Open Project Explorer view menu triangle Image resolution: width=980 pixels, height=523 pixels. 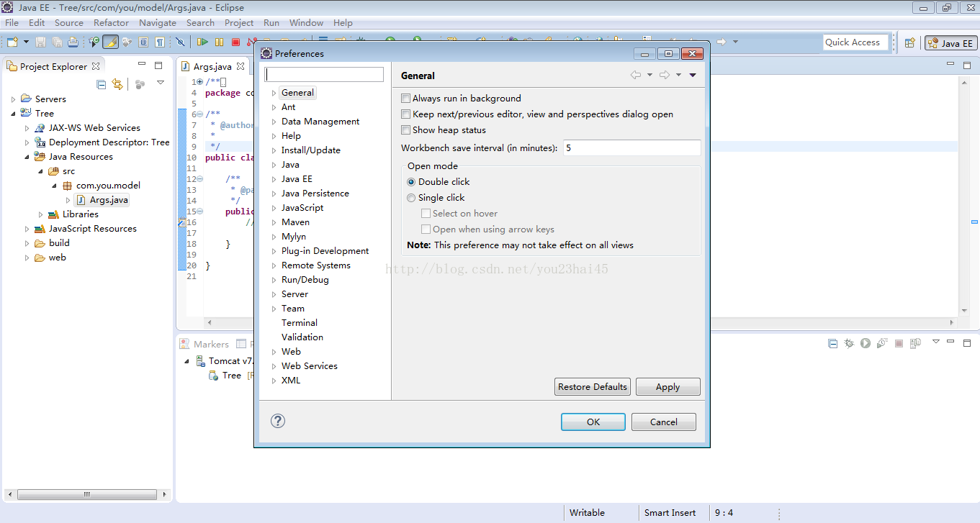pos(161,83)
